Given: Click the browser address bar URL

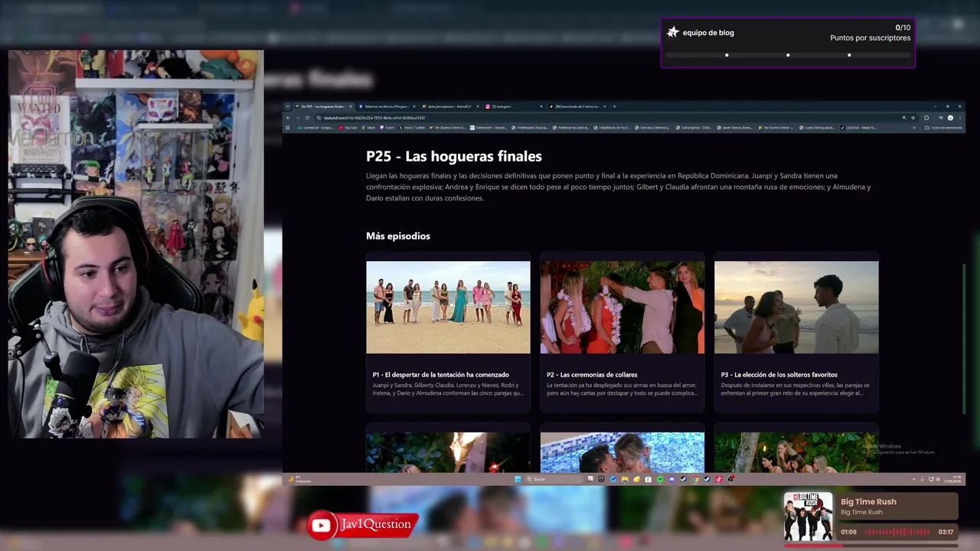Looking at the screenshot, I should [x=373, y=118].
